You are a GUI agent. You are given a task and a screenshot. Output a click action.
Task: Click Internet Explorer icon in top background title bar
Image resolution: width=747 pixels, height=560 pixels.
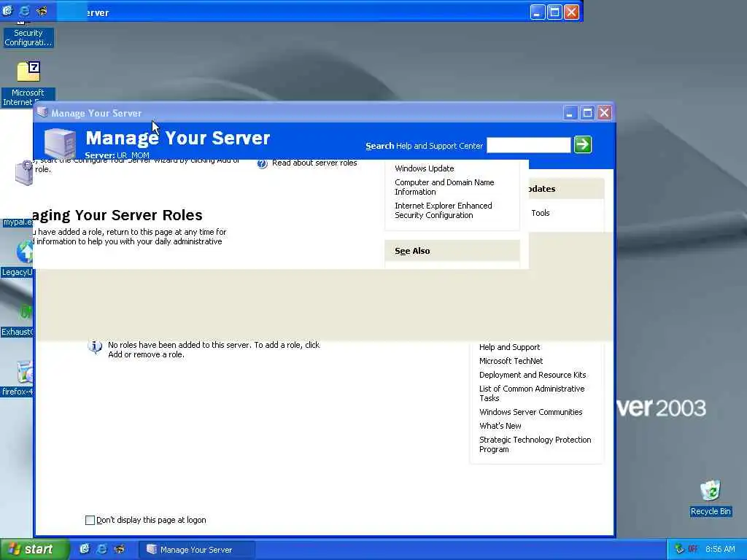coord(24,10)
